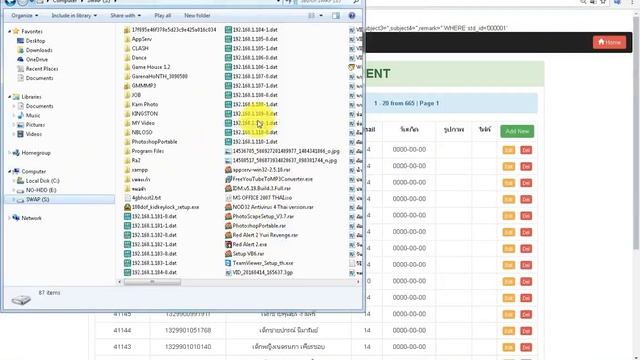
Task: Open the Organize dropdown menu
Action: (x=24, y=16)
